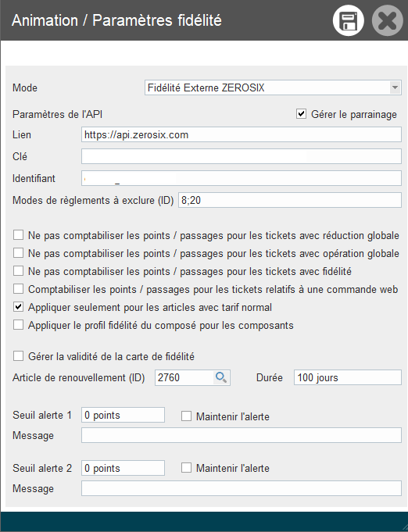This screenshot has height=532, width=408.
Task: Open the Mode dropdown list
Action: click(395, 87)
